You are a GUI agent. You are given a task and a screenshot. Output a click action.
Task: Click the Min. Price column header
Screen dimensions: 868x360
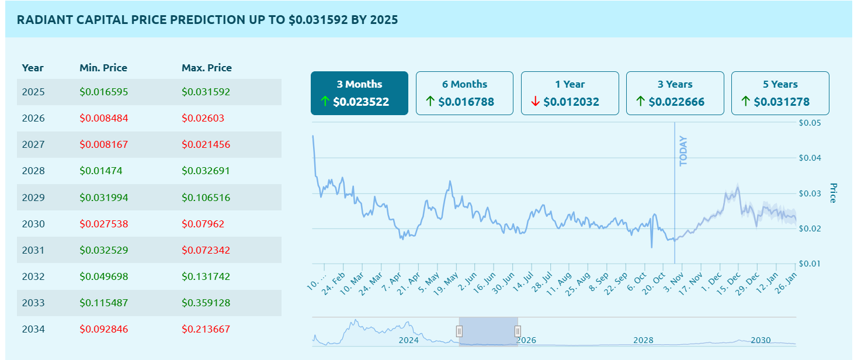point(103,68)
